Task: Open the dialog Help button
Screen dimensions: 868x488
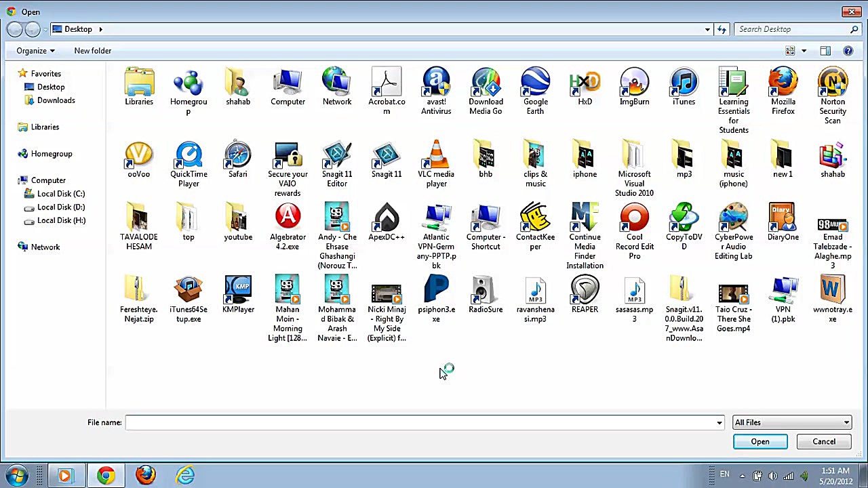Action: tap(848, 51)
